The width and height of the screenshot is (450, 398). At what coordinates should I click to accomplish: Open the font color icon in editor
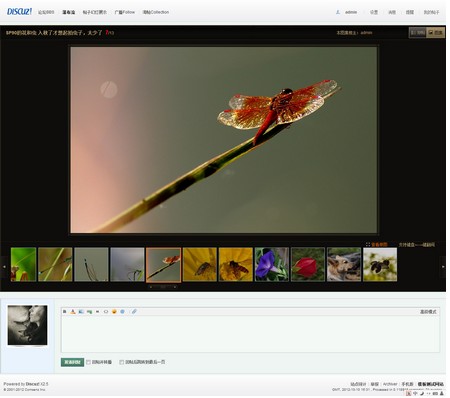click(73, 312)
